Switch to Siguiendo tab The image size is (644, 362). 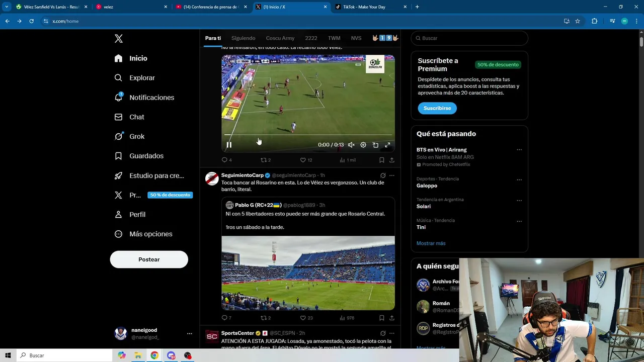pyautogui.click(x=244, y=38)
